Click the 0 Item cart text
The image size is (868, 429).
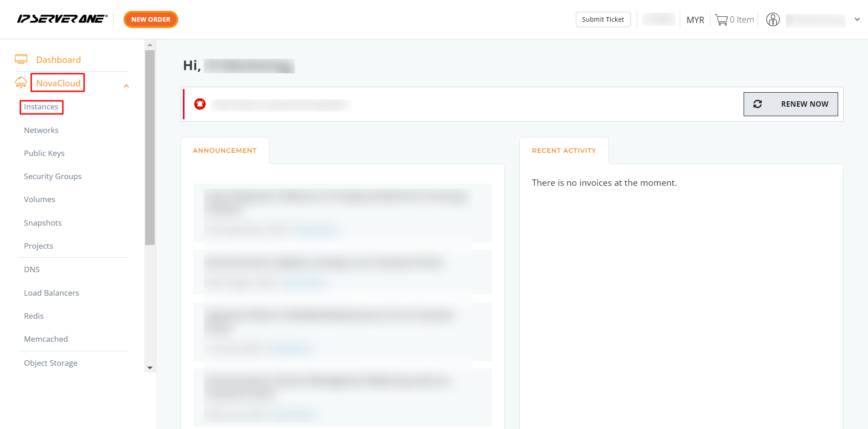pyautogui.click(x=742, y=20)
